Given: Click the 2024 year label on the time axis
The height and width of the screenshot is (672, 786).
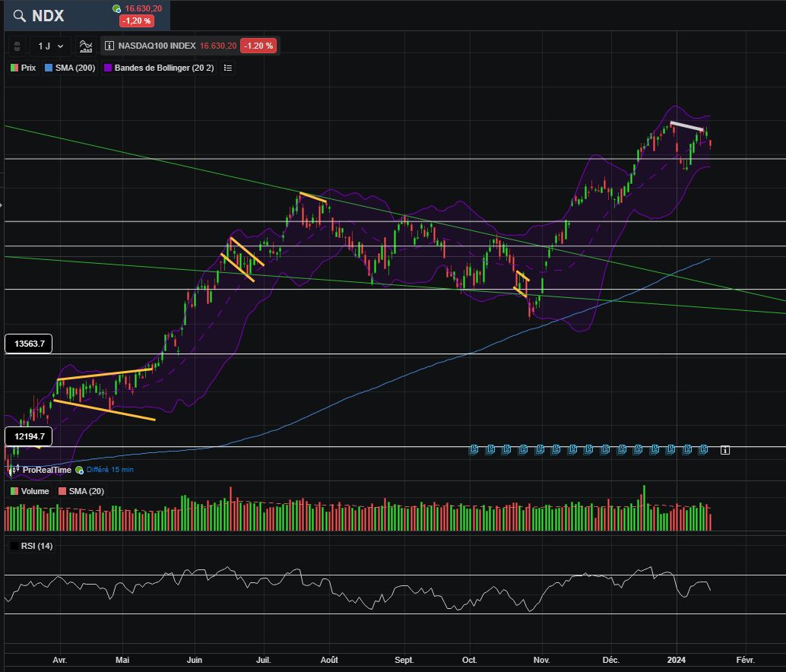Looking at the screenshot, I should point(677,660).
